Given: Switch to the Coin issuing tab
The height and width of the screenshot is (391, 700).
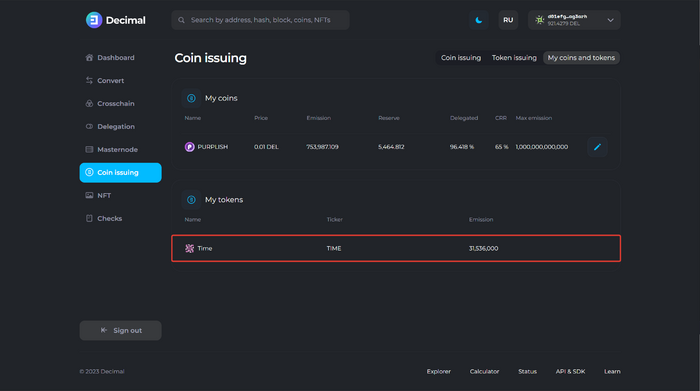Looking at the screenshot, I should 461,58.
